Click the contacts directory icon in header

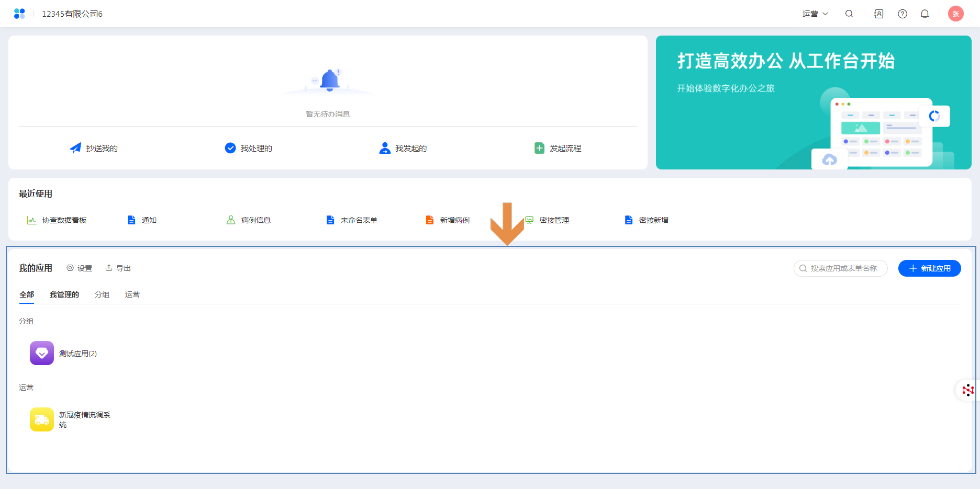pyautogui.click(x=879, y=14)
